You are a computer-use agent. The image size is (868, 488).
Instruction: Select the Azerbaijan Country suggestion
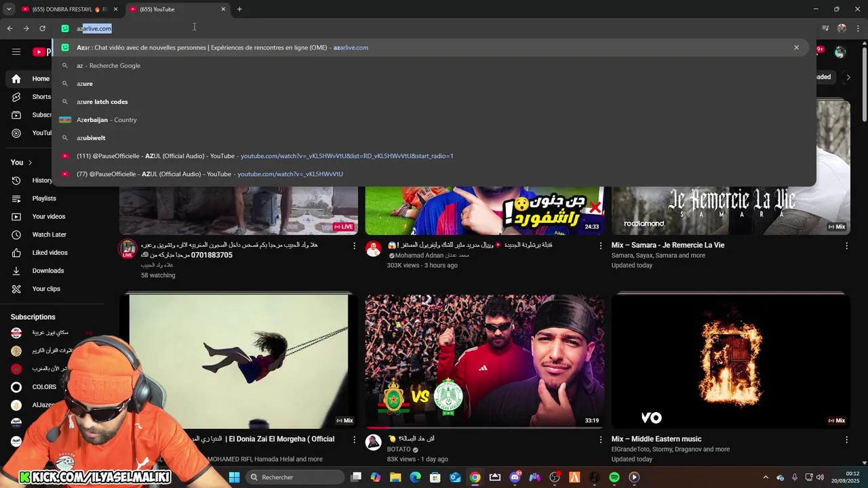click(434, 120)
